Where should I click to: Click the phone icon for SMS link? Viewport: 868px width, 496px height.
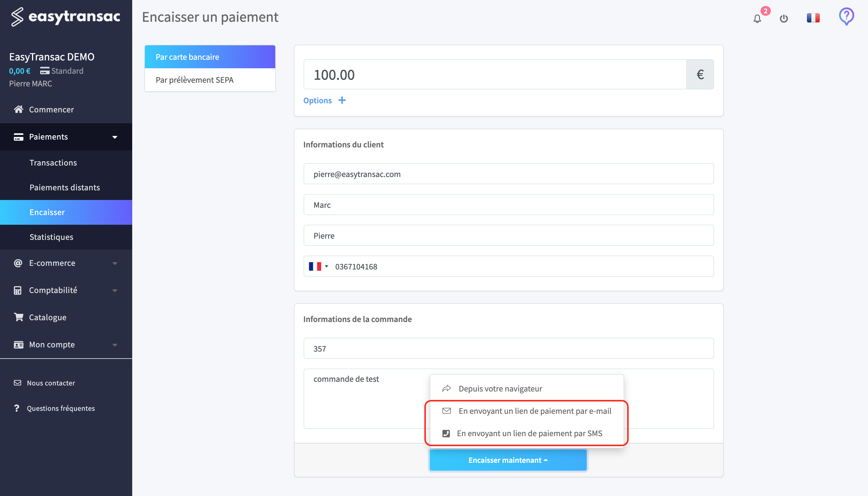click(x=446, y=433)
